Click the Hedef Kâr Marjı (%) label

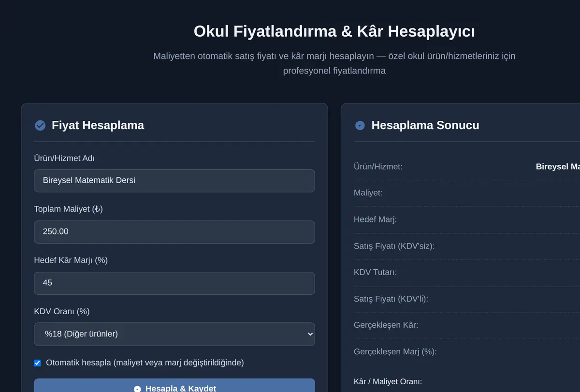click(x=71, y=260)
